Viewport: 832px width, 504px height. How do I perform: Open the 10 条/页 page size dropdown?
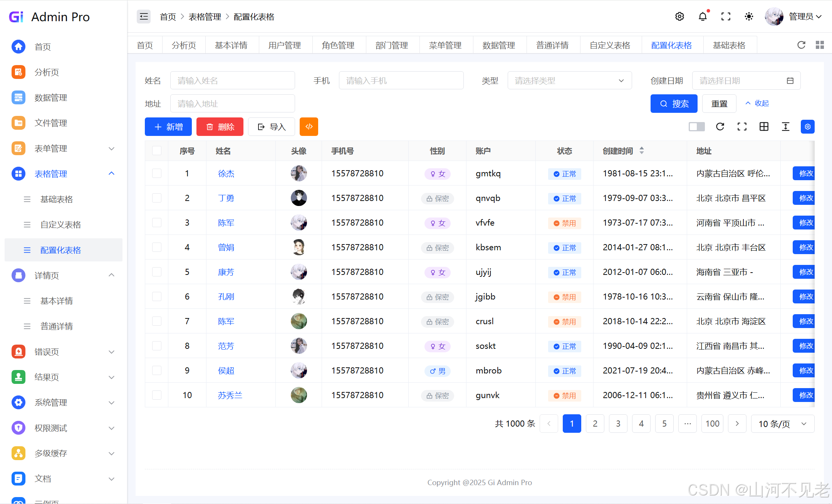coord(782,424)
